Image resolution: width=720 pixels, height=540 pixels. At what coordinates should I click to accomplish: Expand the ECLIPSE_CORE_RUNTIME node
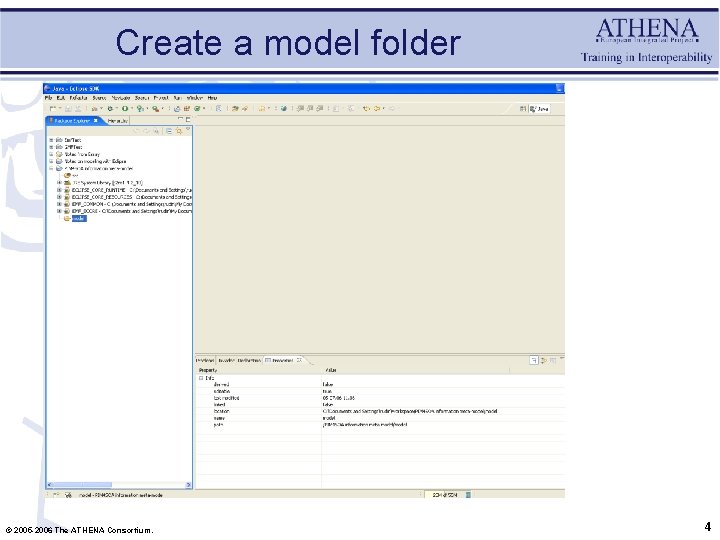(59, 190)
